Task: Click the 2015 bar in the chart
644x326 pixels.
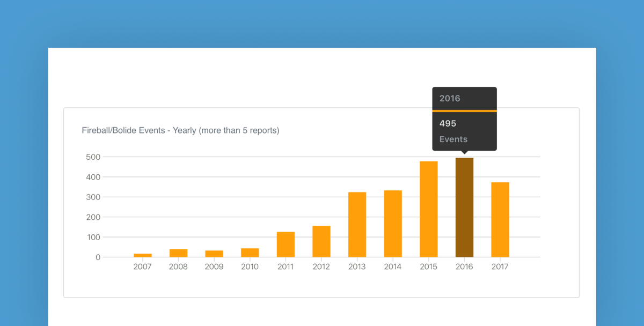Action: (428, 209)
